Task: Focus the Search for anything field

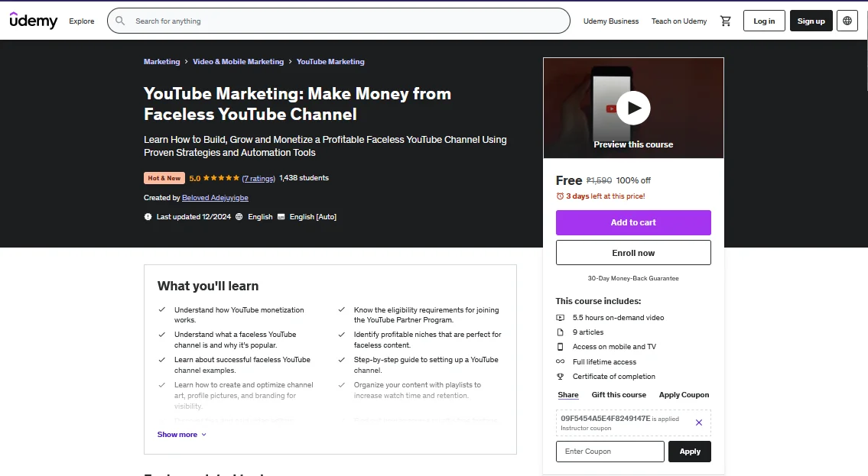Action: (x=338, y=21)
